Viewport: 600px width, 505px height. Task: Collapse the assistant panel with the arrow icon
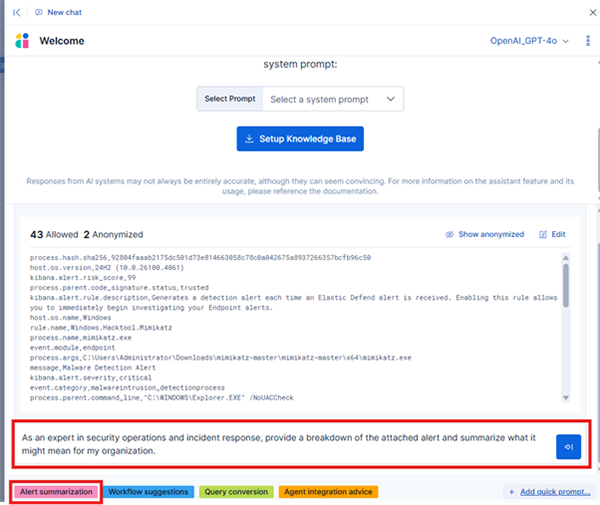16,12
